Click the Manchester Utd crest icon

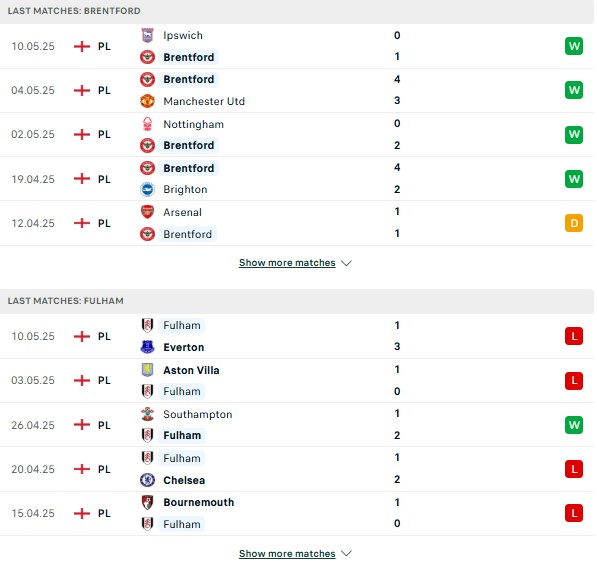pyautogui.click(x=147, y=101)
